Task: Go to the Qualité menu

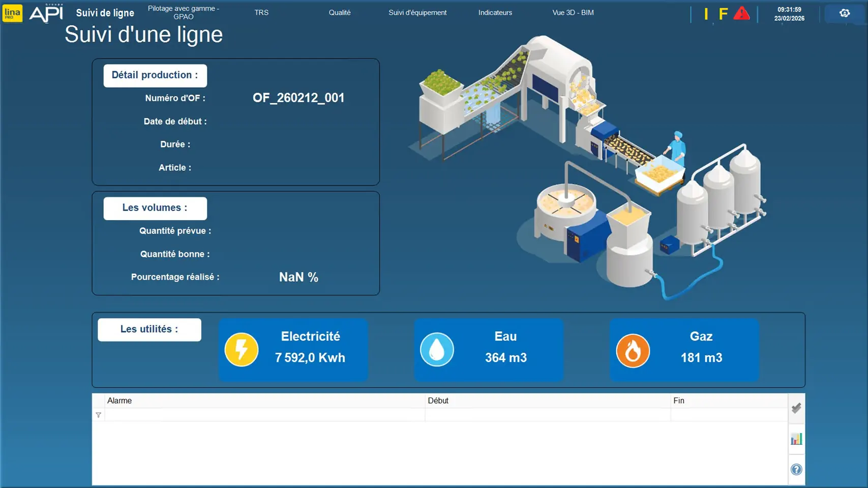Action: (x=339, y=13)
